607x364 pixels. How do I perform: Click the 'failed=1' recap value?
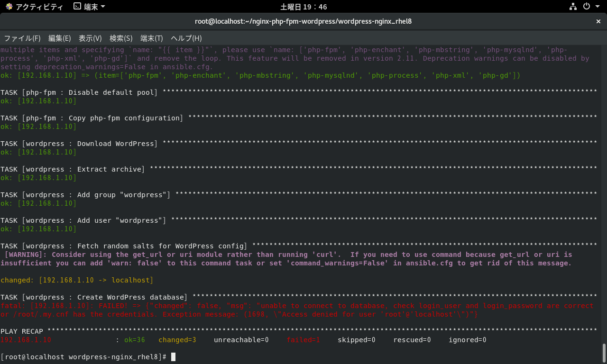tap(303, 340)
